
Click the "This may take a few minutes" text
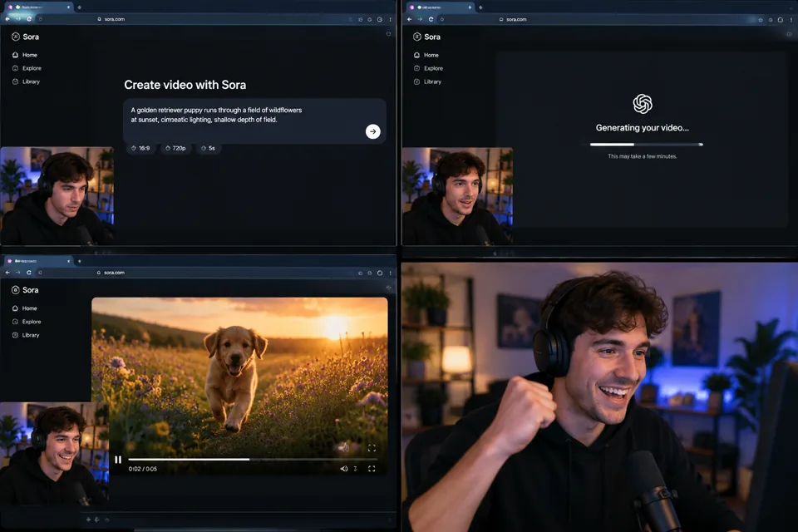[x=643, y=156]
